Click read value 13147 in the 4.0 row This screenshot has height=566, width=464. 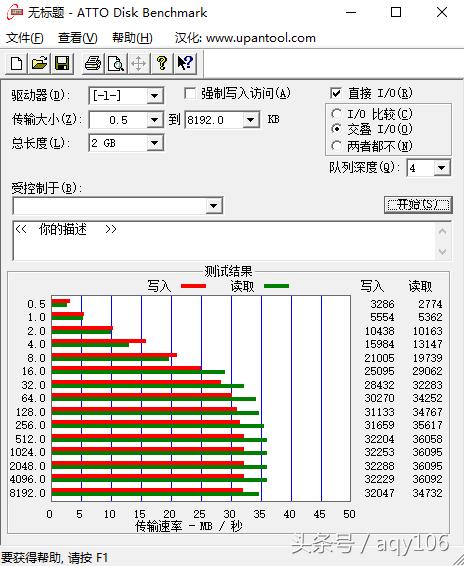tap(428, 344)
